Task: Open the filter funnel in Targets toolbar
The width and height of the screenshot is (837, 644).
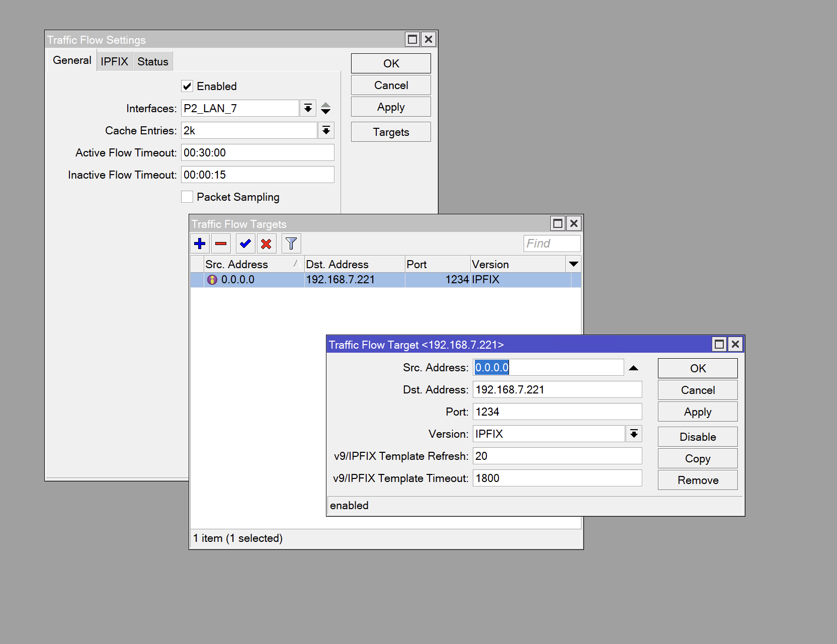Action: pyautogui.click(x=291, y=244)
